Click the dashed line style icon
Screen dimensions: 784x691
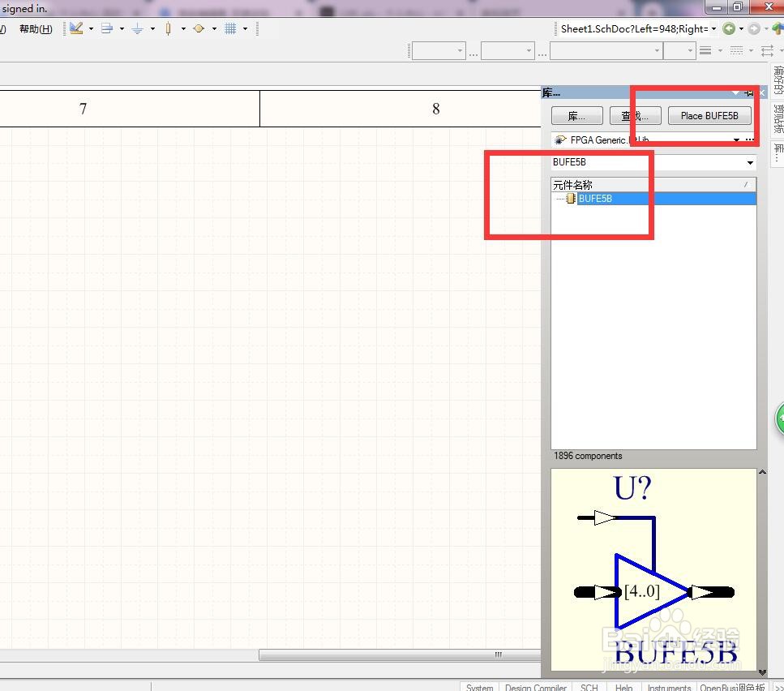736,50
